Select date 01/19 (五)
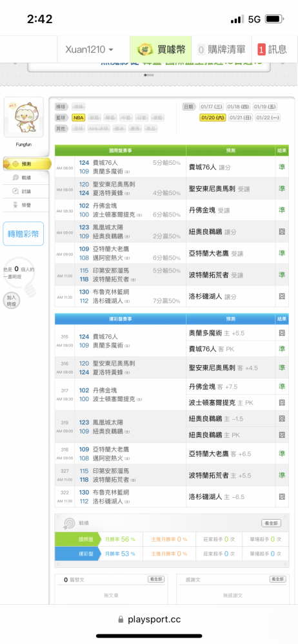Screen dimensions: 298x644 click(265, 107)
